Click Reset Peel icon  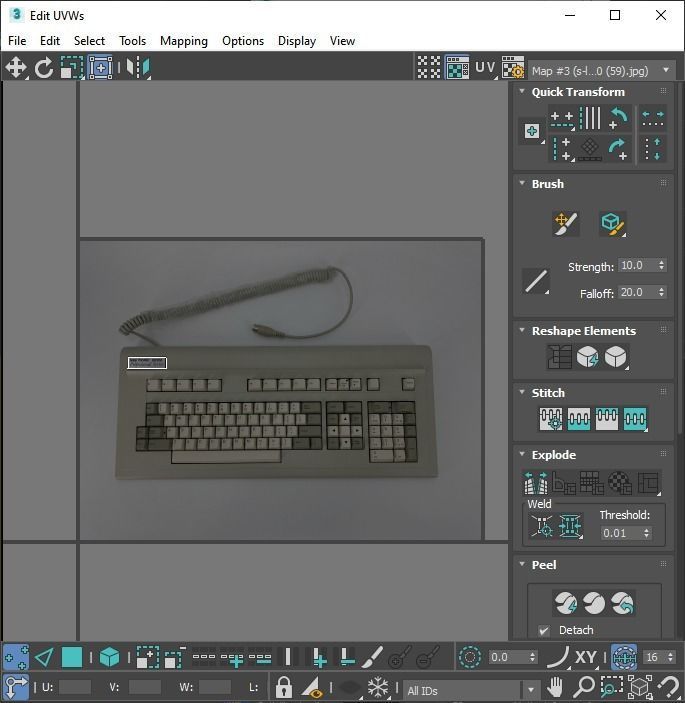[x=622, y=603]
